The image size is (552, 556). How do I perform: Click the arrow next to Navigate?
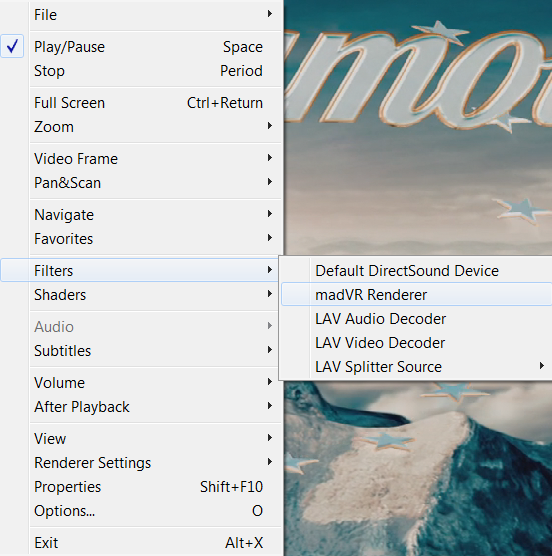pos(270,214)
